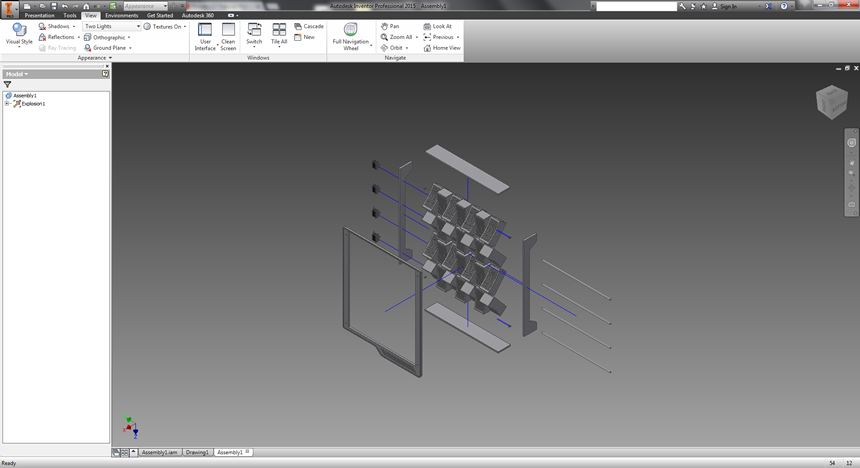860x468 pixels.
Task: Click the browser filter funnel icon
Action: (7, 84)
